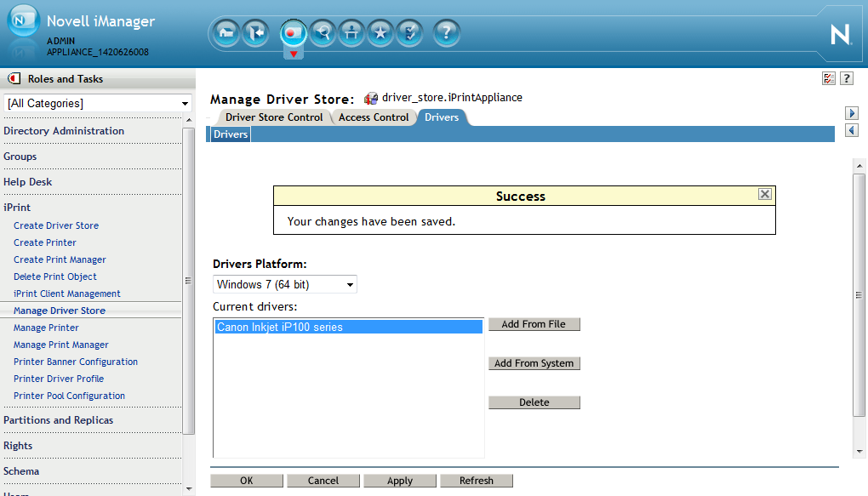Select the Drivers sub-tab

click(x=231, y=134)
